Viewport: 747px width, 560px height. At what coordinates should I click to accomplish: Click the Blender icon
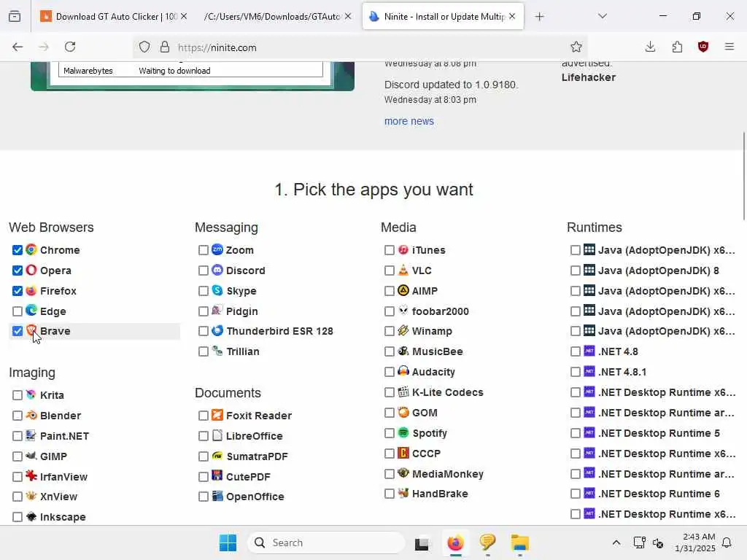(x=31, y=415)
